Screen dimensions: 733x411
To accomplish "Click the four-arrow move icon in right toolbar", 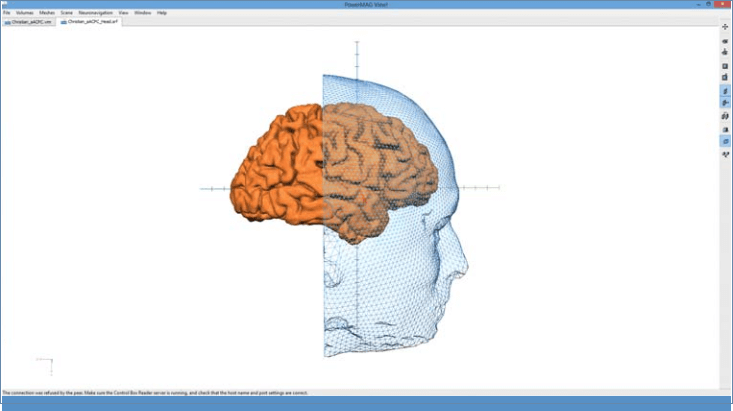I will (725, 26).
